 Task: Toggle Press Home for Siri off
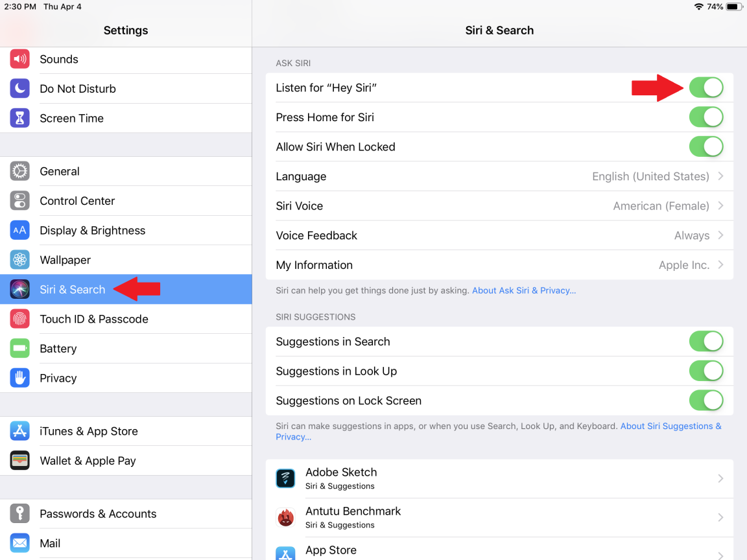coord(705,117)
